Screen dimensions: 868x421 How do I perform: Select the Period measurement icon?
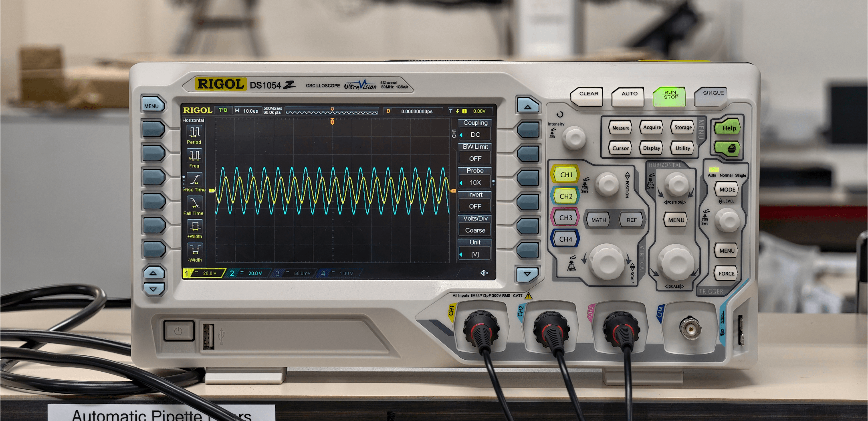(x=195, y=132)
